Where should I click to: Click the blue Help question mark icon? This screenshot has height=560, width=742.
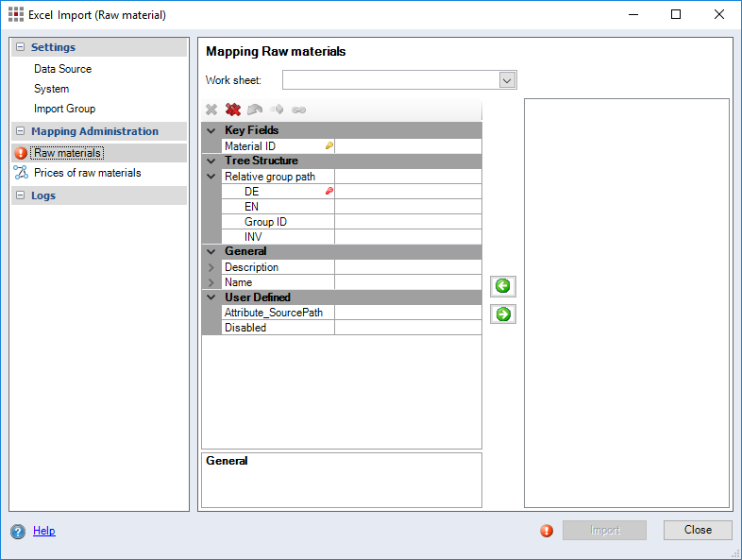point(18,532)
